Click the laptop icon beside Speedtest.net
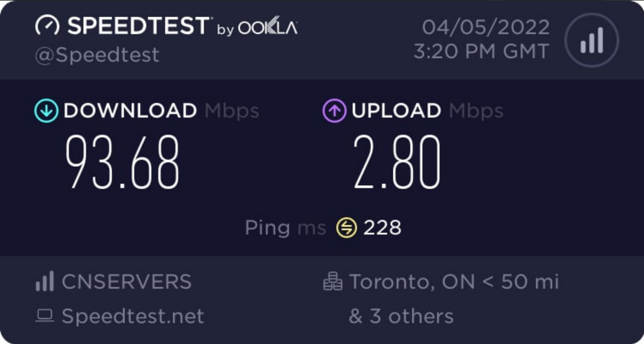644x344 pixels. (x=45, y=316)
